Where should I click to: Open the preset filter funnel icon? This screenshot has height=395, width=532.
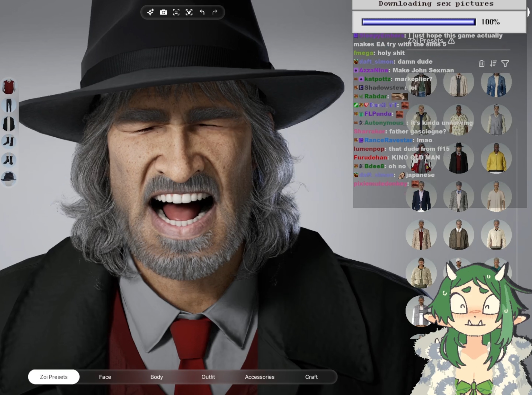pos(505,63)
